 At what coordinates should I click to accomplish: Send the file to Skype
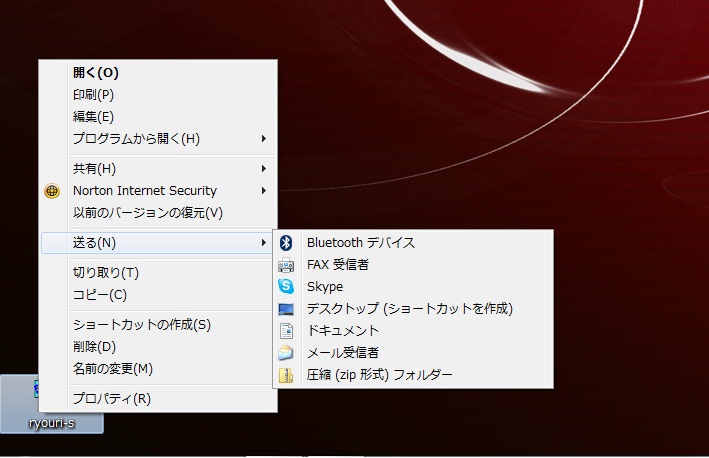(413, 287)
